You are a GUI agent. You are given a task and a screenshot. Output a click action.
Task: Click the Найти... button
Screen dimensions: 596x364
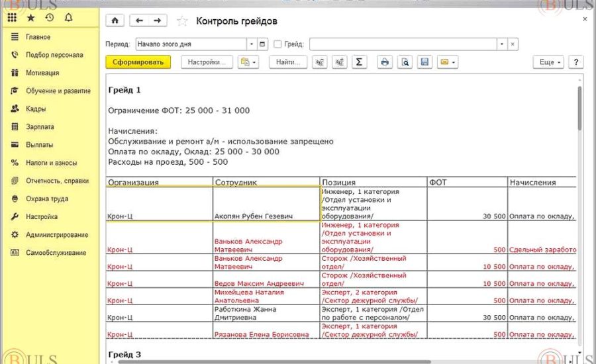coord(288,62)
